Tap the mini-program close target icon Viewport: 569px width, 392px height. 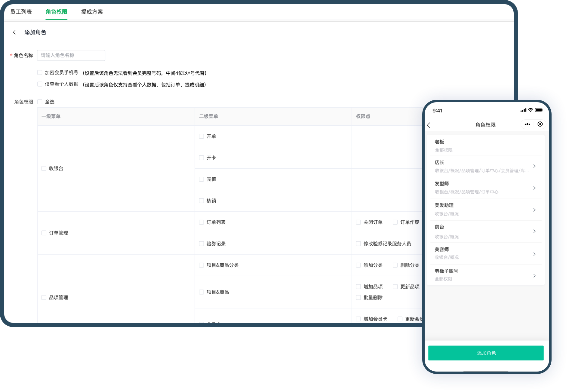[540, 124]
